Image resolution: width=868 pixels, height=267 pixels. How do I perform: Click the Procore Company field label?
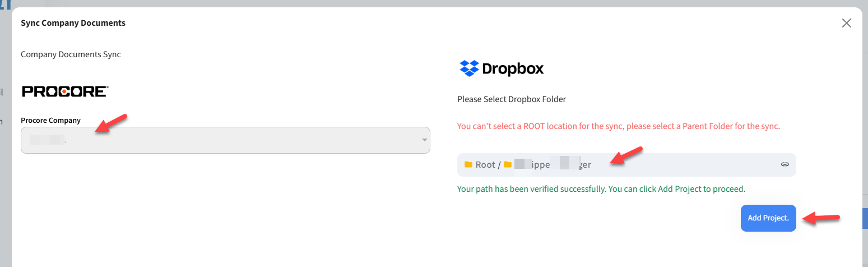coord(50,120)
